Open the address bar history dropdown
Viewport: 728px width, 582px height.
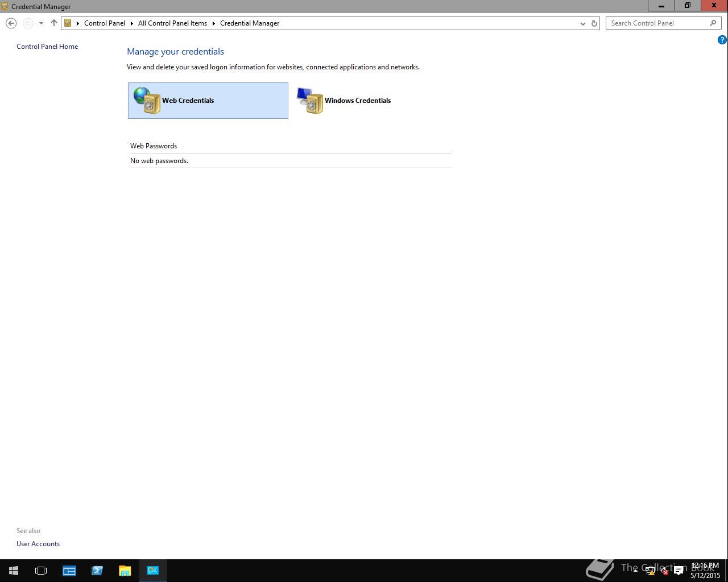(x=582, y=23)
